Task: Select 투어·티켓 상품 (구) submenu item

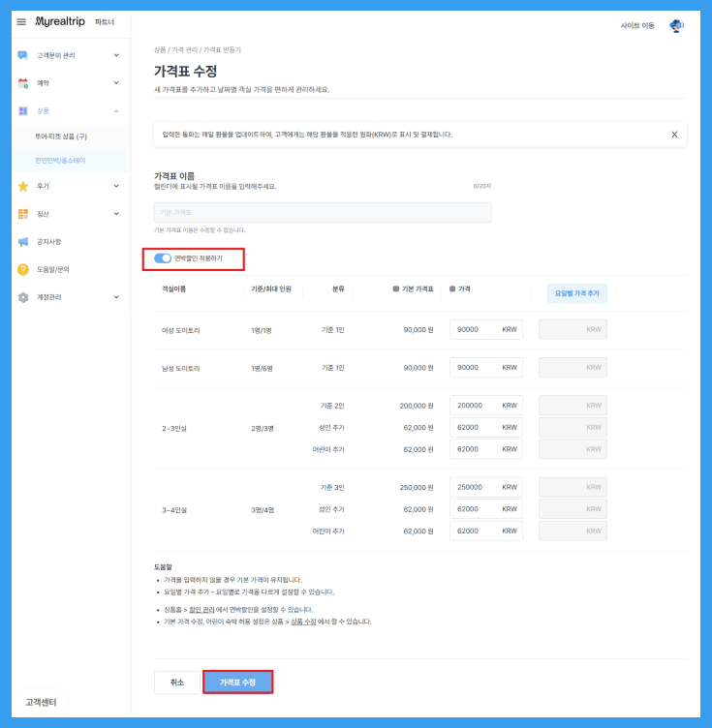Action: click(61, 136)
